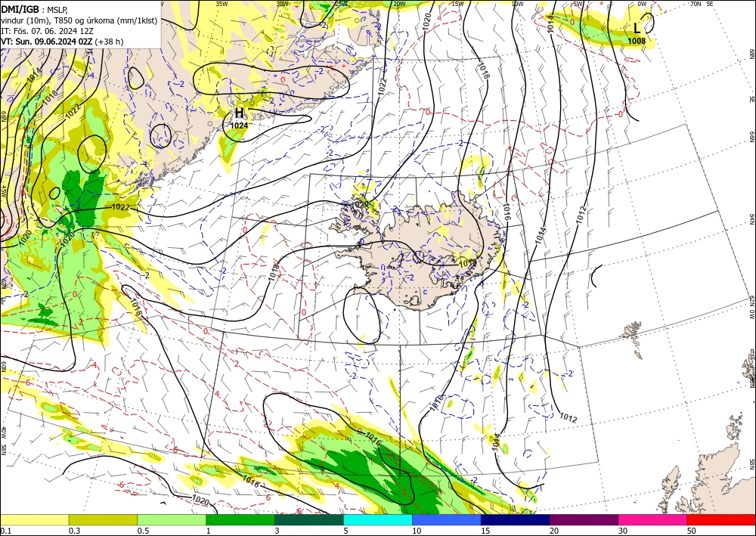Click the VT valid time line
This screenshot has width=756, height=536.
(62, 42)
